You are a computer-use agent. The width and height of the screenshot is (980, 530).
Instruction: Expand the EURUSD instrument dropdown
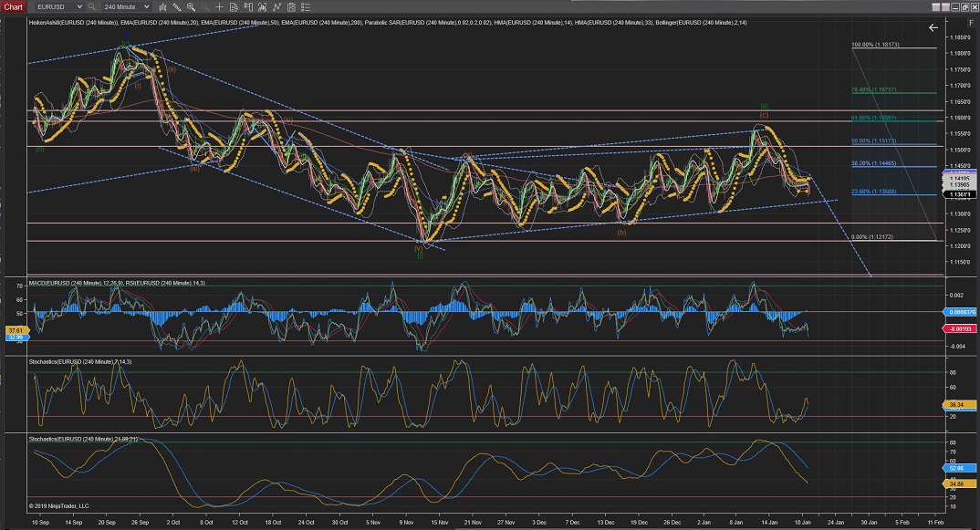pyautogui.click(x=79, y=7)
